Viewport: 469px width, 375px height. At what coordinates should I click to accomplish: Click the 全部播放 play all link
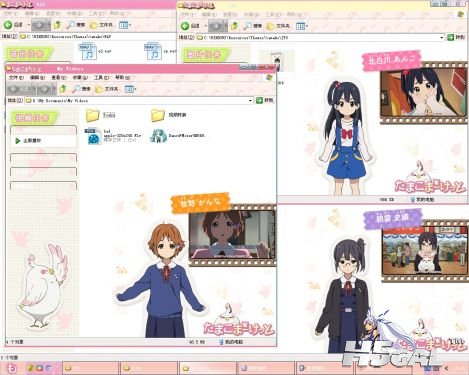coord(28,141)
